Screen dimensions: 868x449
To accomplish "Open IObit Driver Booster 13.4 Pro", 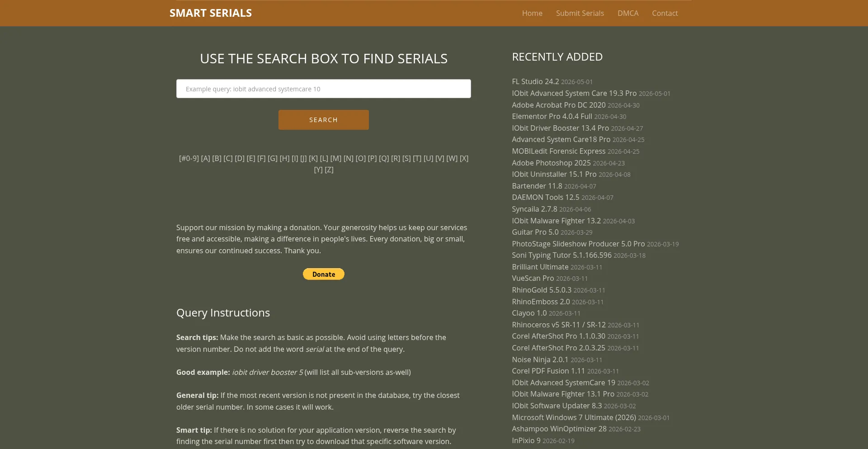I will 560,128.
